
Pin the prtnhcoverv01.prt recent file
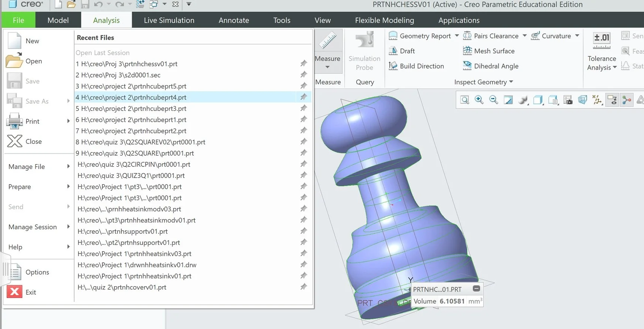tap(304, 287)
